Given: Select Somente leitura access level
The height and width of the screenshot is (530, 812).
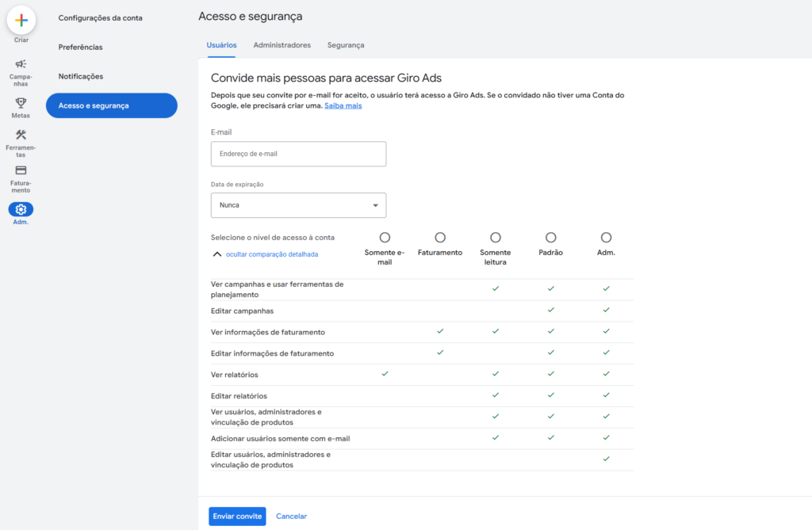Looking at the screenshot, I should [496, 238].
